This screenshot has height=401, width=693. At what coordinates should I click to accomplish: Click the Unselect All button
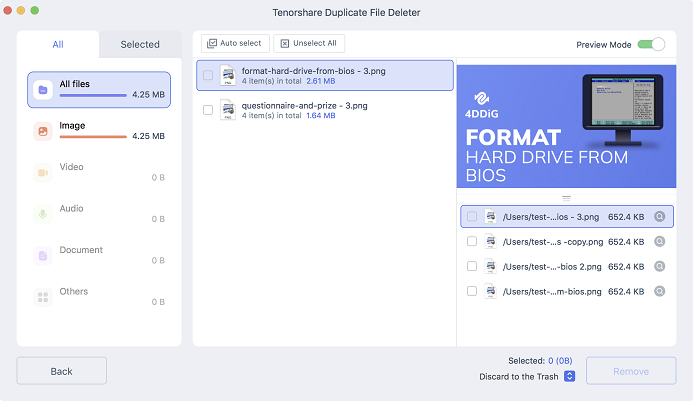[x=309, y=43]
